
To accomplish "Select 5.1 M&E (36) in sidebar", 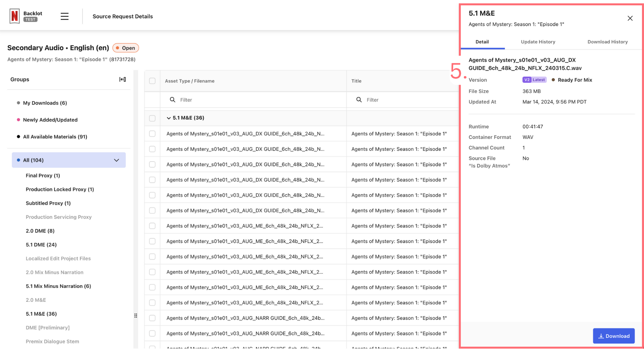I will (41, 314).
